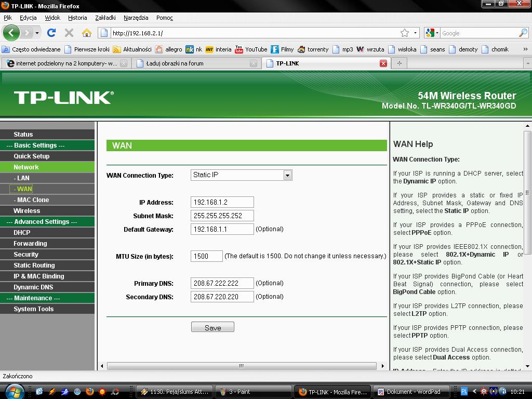Image resolution: width=532 pixels, height=399 pixels.
Task: Open the back/forward history dropdown arrow
Action: (x=37, y=33)
